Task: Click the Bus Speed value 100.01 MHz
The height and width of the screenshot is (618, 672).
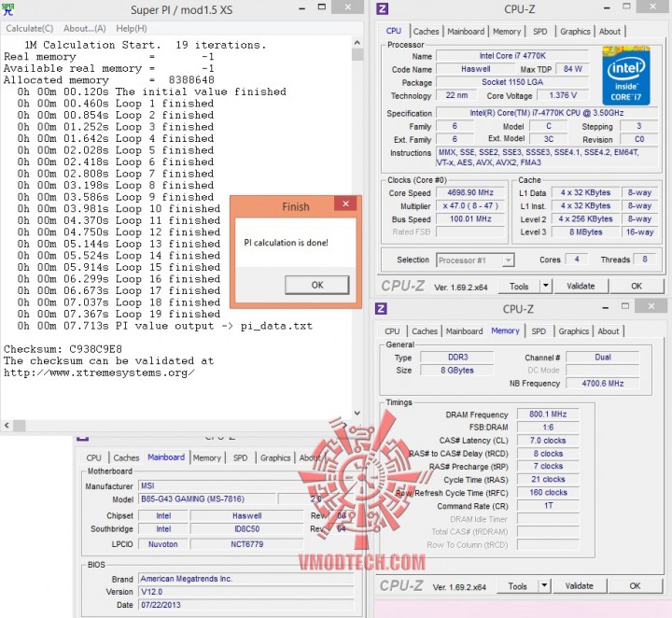Action: point(470,219)
